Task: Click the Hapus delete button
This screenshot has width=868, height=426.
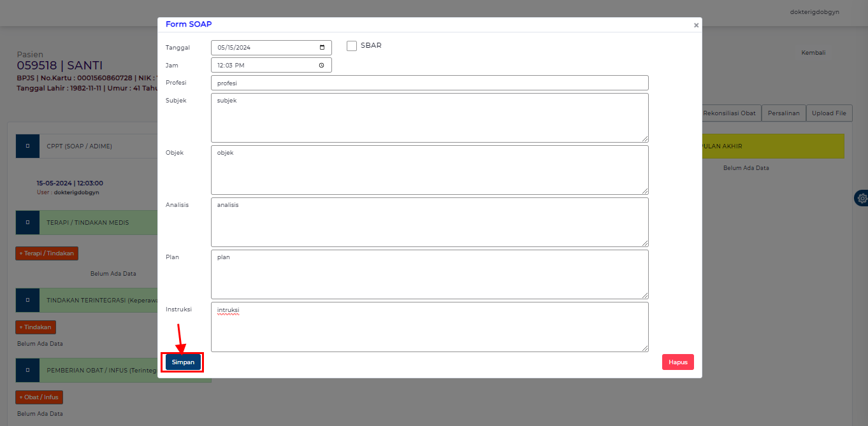Action: [x=677, y=362]
